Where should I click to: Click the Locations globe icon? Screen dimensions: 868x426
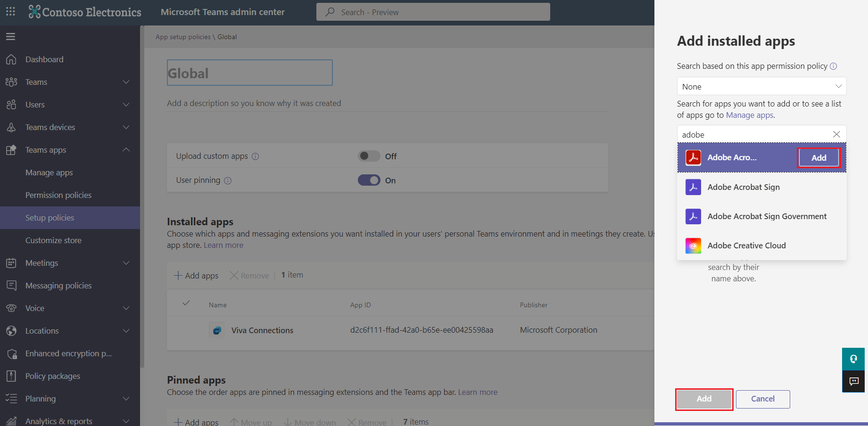(x=11, y=331)
